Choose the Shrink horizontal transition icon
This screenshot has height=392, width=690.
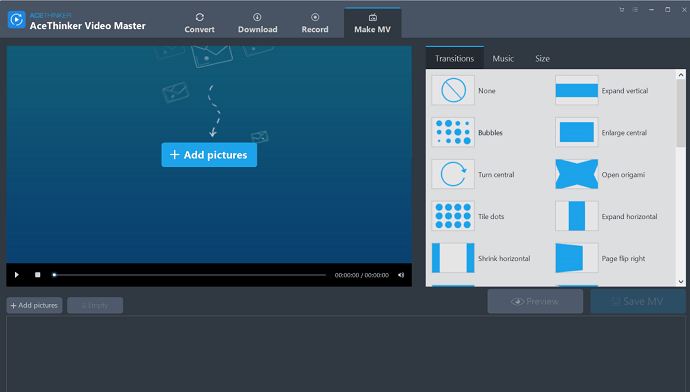(453, 258)
